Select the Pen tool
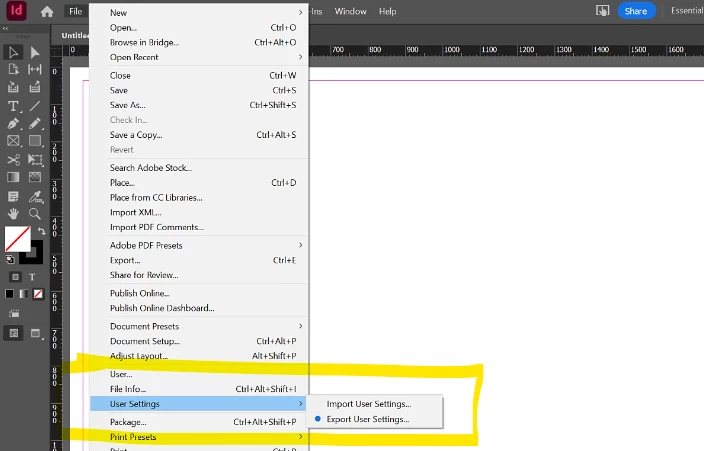 click(x=13, y=124)
